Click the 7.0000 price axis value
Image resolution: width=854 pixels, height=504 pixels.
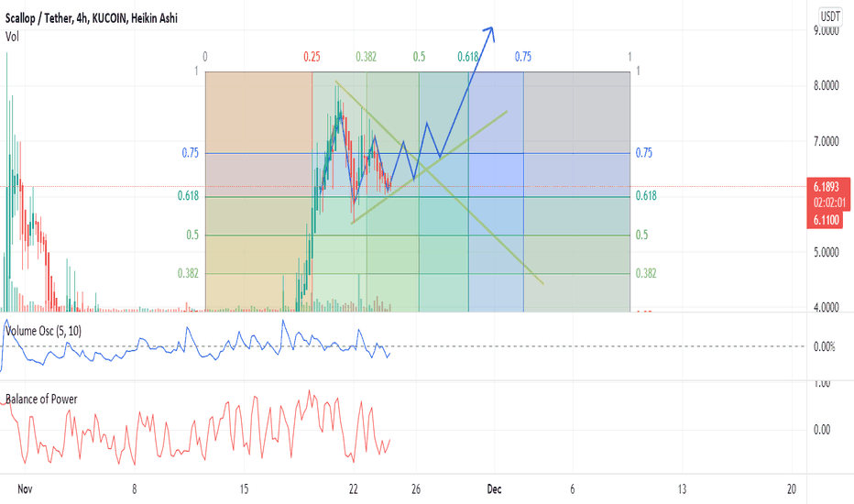[827, 142]
